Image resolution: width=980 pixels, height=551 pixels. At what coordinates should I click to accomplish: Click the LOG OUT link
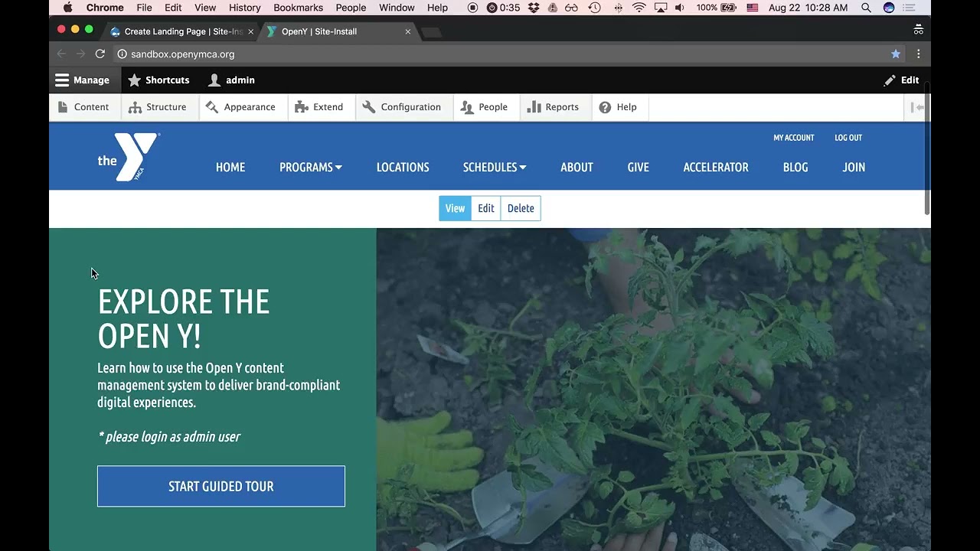848,138
